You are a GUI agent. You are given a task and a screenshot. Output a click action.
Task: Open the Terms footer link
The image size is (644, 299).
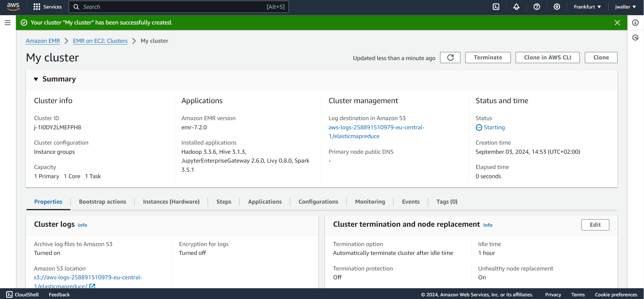click(x=578, y=295)
